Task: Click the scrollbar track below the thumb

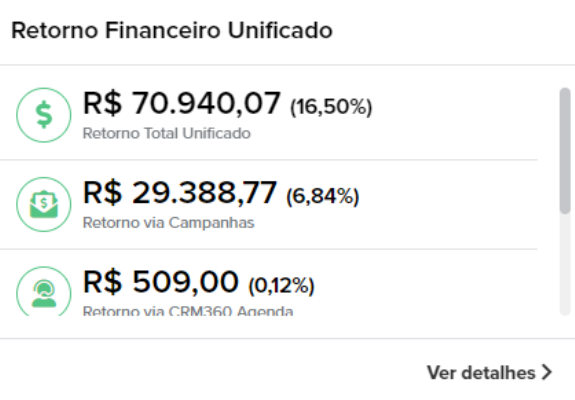Action: point(565,264)
